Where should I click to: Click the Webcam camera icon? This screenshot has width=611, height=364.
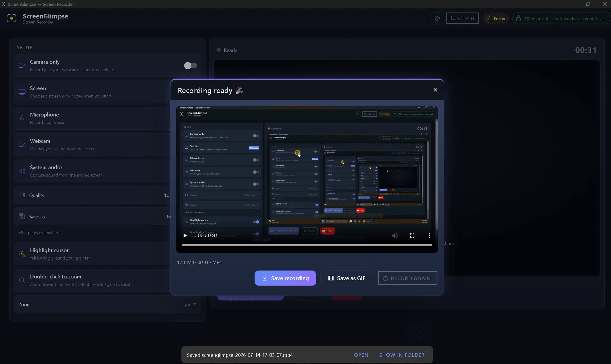coord(22,145)
